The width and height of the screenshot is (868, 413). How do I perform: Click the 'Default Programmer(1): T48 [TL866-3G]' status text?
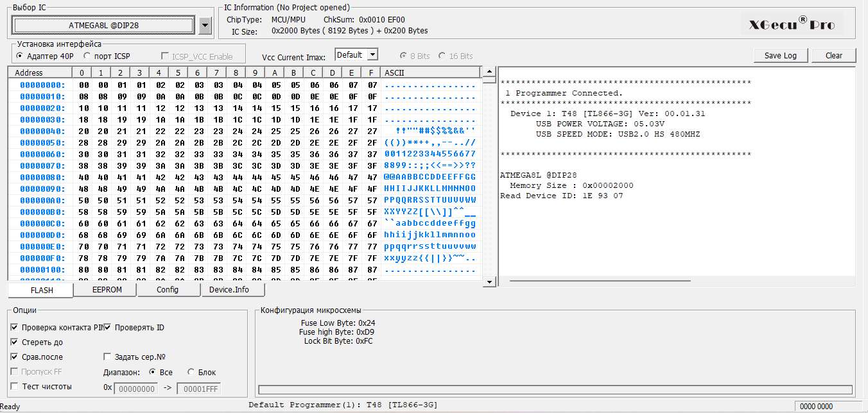click(x=343, y=405)
